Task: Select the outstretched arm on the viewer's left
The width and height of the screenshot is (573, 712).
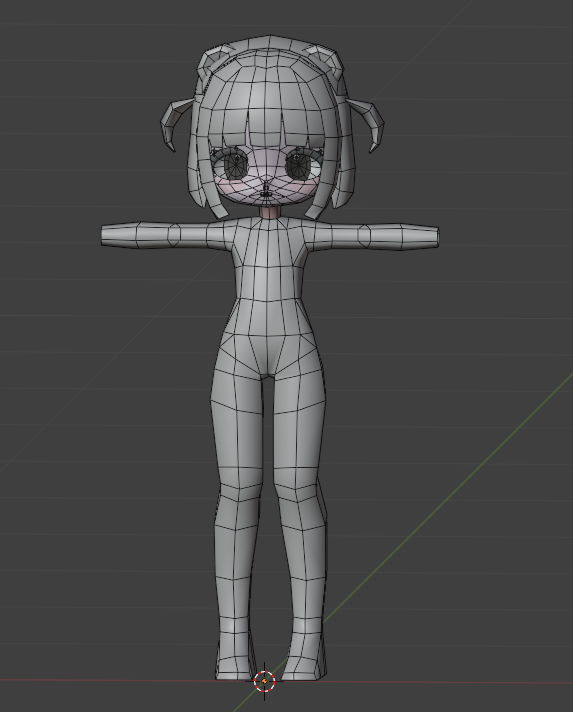Action: pos(166,235)
